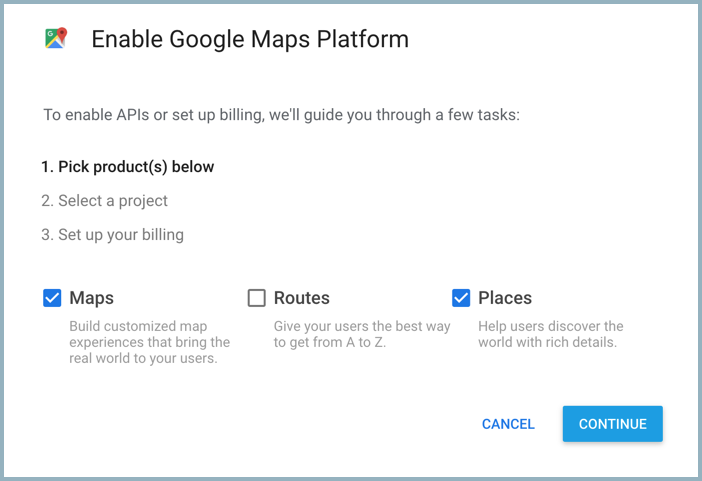Select the Places label text
Screen dimensions: 702x481
[x=505, y=298]
